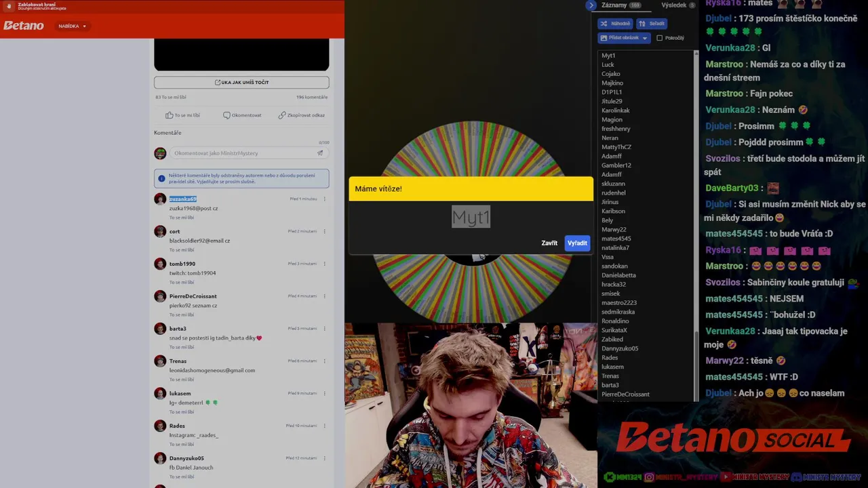
Task: Click the maestro2223 entry in the list
Action: point(619,303)
